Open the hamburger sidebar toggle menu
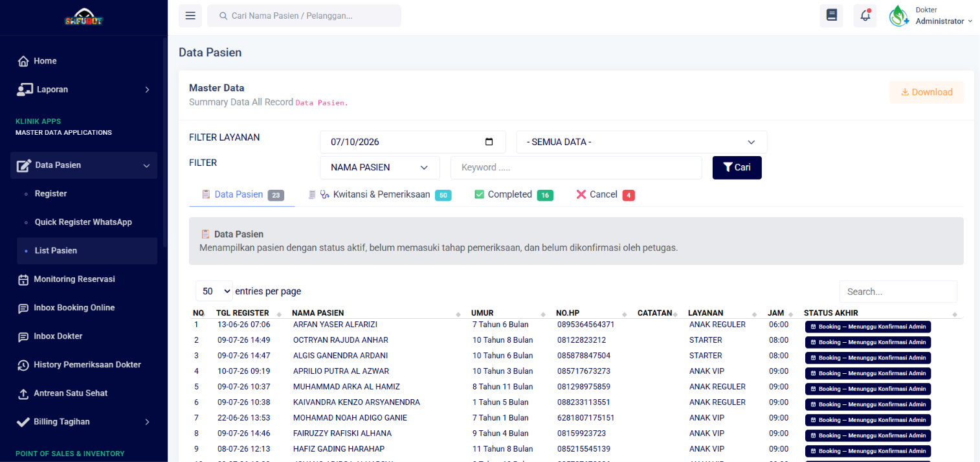Screen dimensions: 980x462 190,16
